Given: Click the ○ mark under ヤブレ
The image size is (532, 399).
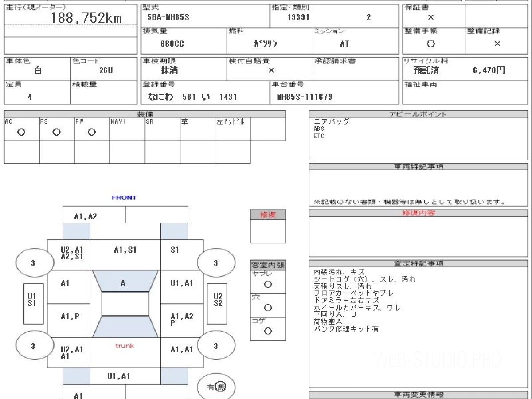Looking at the screenshot, I should click(x=268, y=285).
